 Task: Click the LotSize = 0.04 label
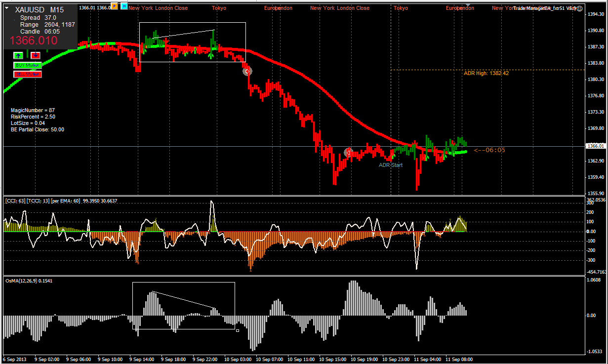point(28,123)
